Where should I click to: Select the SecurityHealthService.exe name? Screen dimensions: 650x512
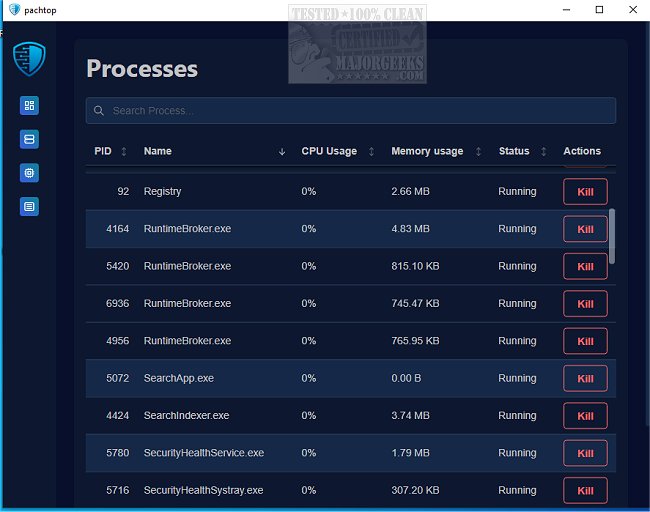pos(204,453)
